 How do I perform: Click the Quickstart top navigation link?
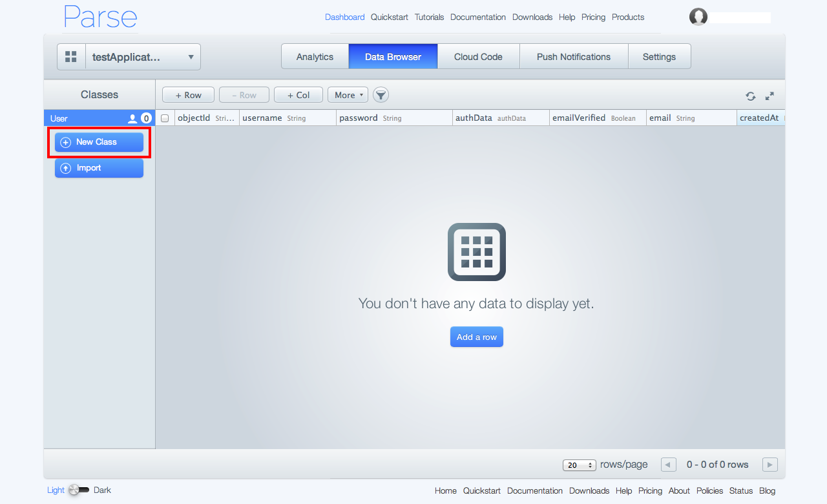(390, 17)
